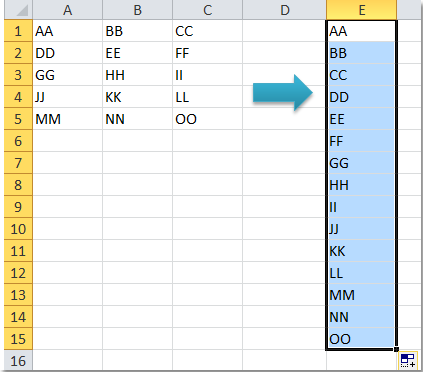Click cell B2 containing EE

(137, 53)
